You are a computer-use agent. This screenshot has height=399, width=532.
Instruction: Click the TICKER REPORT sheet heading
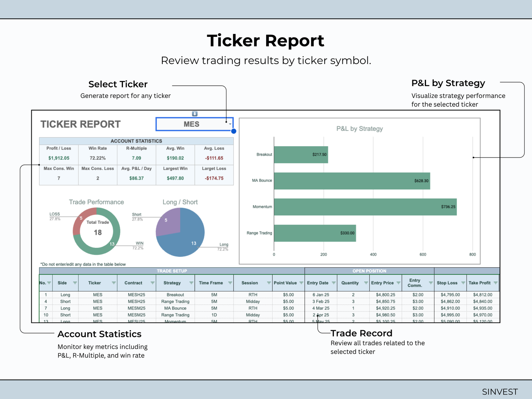point(81,124)
